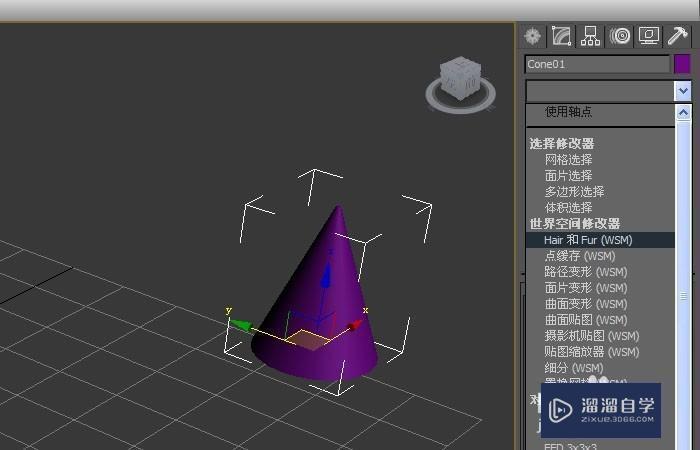The width and height of the screenshot is (700, 450).
Task: Select the Hair 和 Fur (WSM) modifier
Action: [x=600, y=240]
